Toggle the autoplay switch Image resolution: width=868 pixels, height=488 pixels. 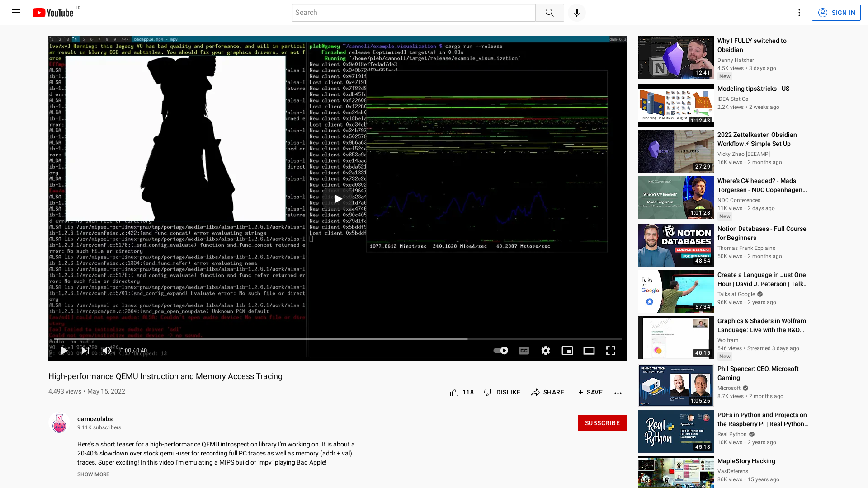[x=501, y=351]
